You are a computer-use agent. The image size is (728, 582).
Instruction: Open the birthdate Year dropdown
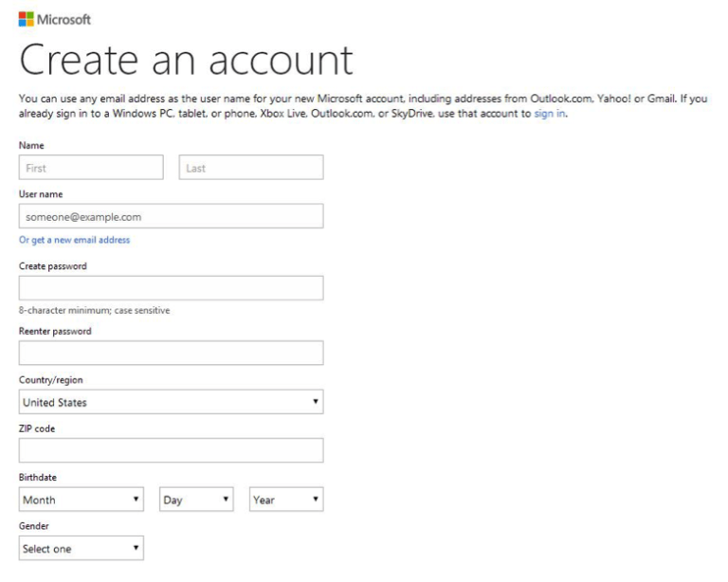[286, 500]
